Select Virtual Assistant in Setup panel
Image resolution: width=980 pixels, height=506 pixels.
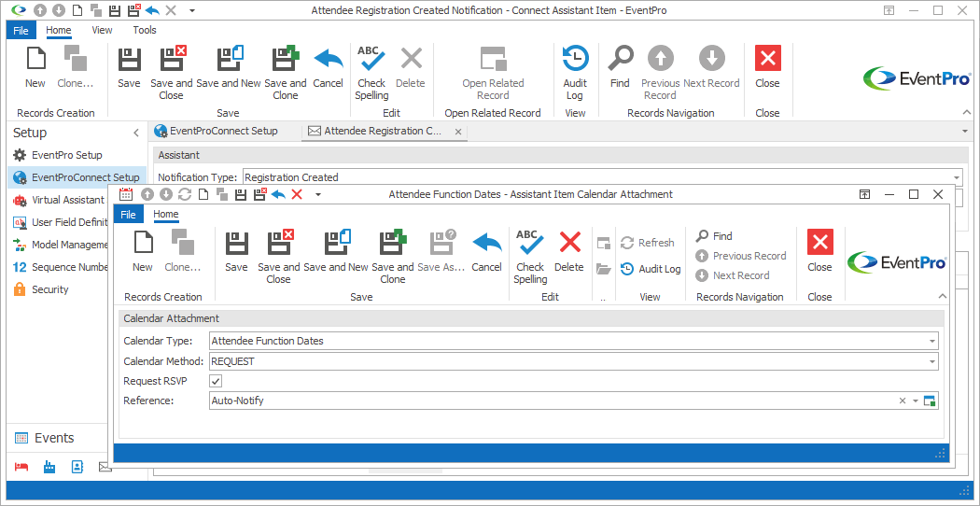point(58,200)
